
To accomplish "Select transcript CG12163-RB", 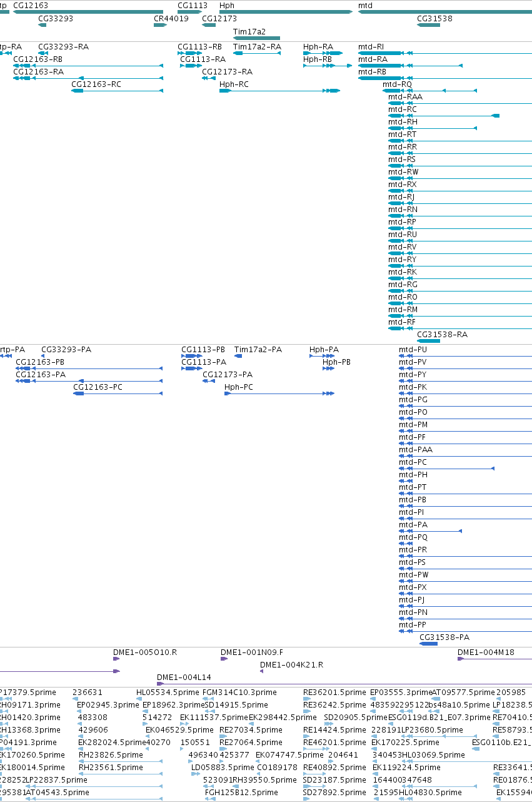I will point(38,59).
